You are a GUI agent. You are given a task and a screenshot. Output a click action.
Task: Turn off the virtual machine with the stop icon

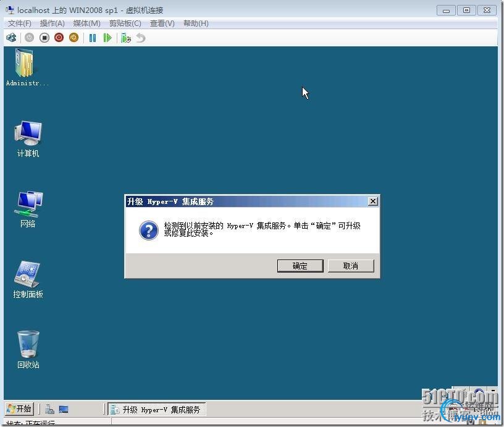[x=44, y=38]
